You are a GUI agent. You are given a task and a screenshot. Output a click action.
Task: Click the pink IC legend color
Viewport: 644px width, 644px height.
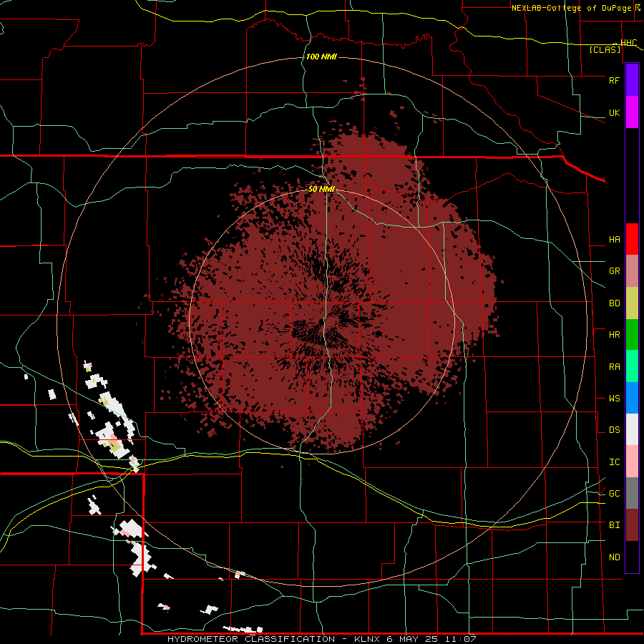tap(632, 462)
